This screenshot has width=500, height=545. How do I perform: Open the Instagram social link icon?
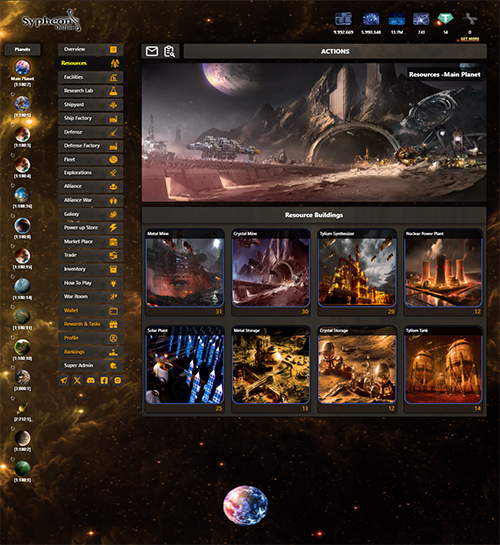point(118,380)
